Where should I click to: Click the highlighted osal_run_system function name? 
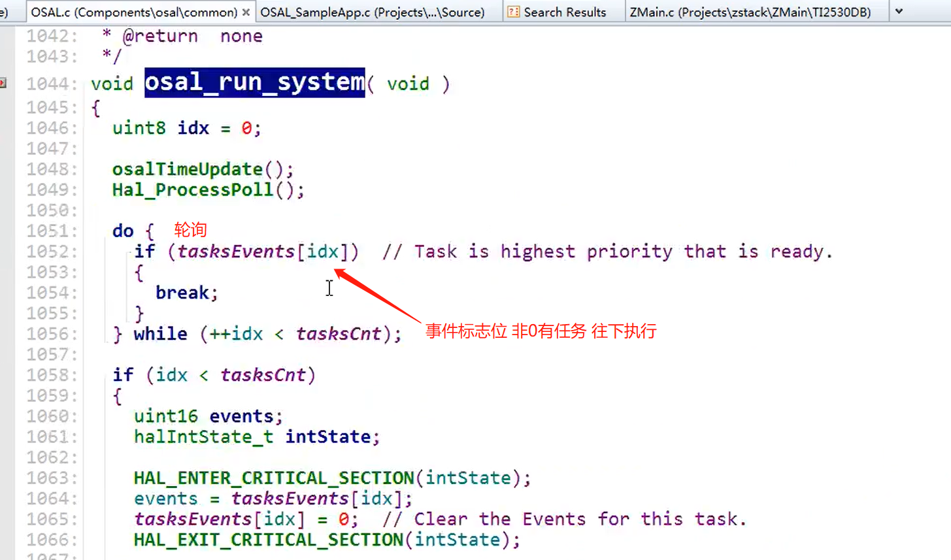[255, 83]
